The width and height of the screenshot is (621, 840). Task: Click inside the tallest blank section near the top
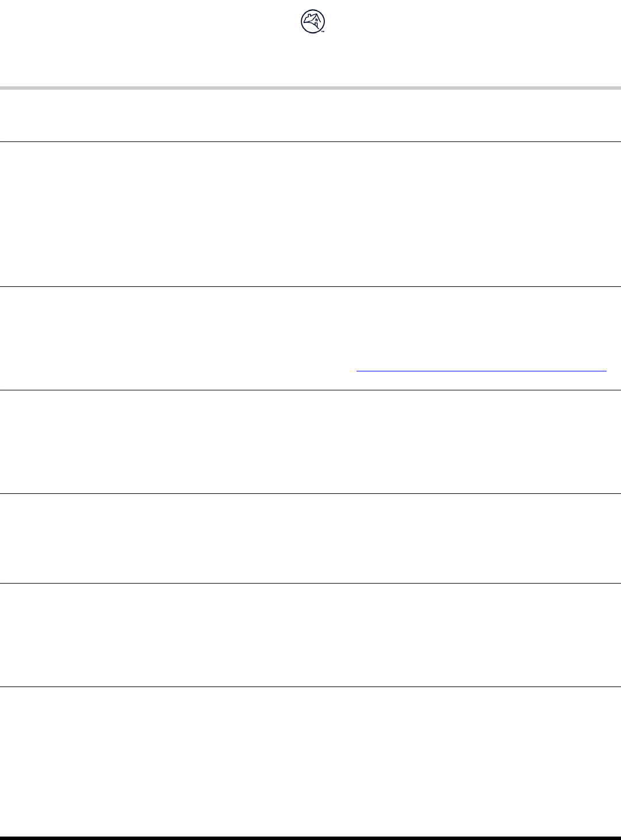pos(310,214)
